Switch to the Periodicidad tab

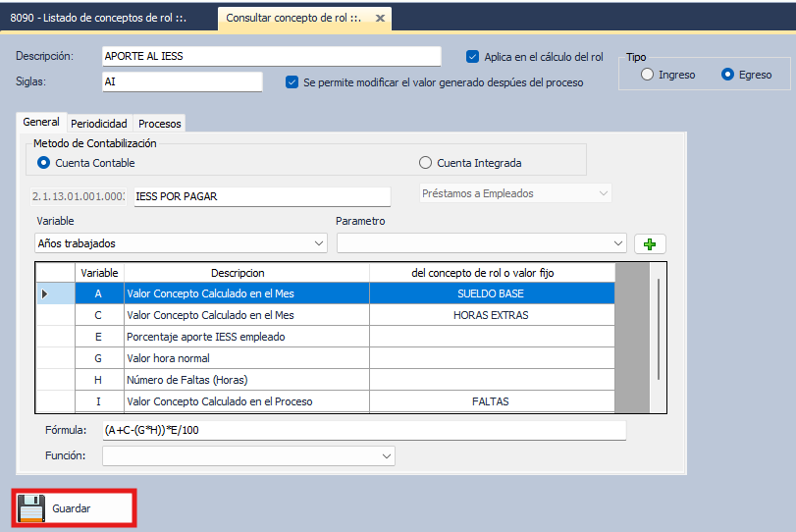(98, 124)
